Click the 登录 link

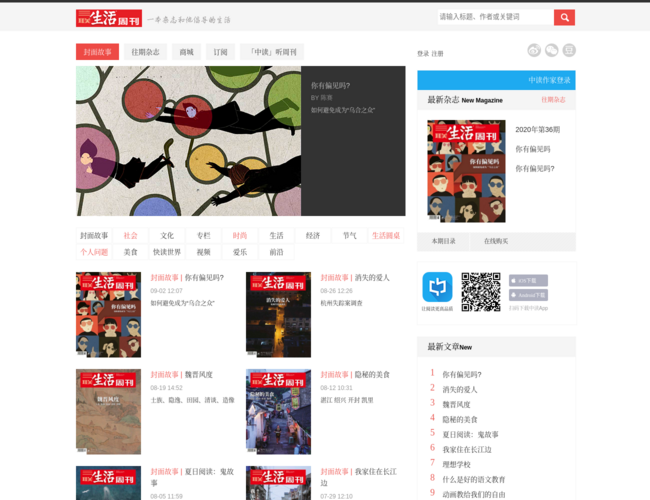click(423, 53)
